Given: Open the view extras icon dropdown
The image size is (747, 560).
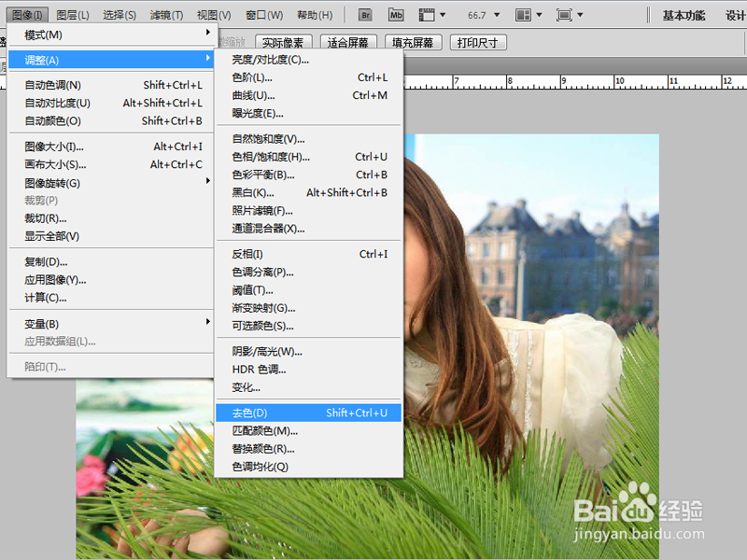Looking at the screenshot, I should 431,15.
